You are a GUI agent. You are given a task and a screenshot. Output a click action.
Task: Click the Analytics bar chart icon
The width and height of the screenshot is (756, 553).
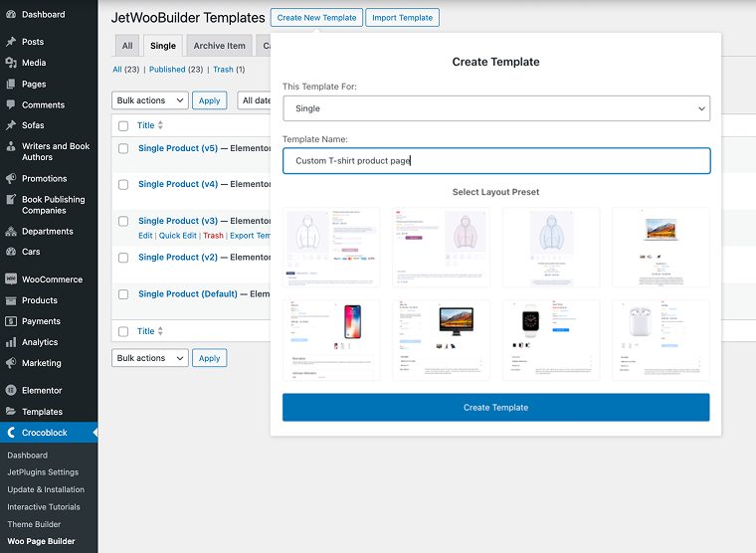pyautogui.click(x=11, y=342)
